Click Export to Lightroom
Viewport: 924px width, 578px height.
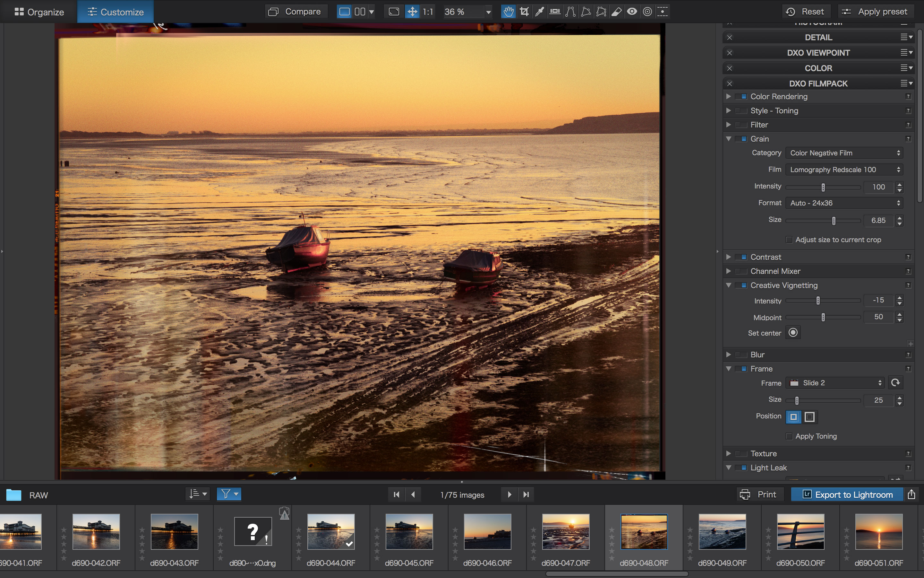pyautogui.click(x=847, y=495)
